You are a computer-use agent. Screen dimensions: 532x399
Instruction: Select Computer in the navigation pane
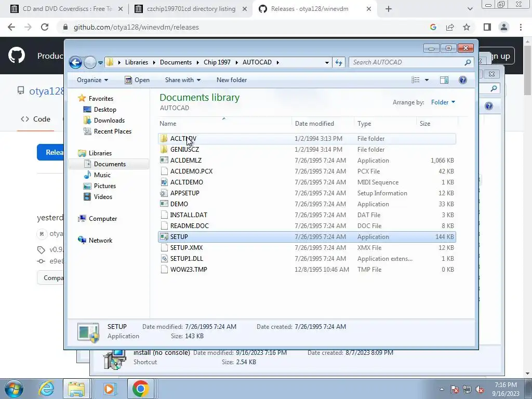click(102, 219)
